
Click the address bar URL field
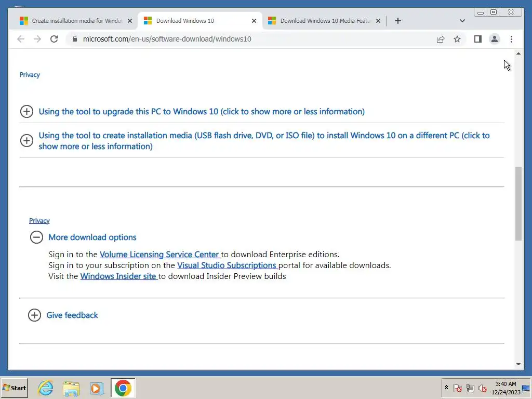pos(251,39)
